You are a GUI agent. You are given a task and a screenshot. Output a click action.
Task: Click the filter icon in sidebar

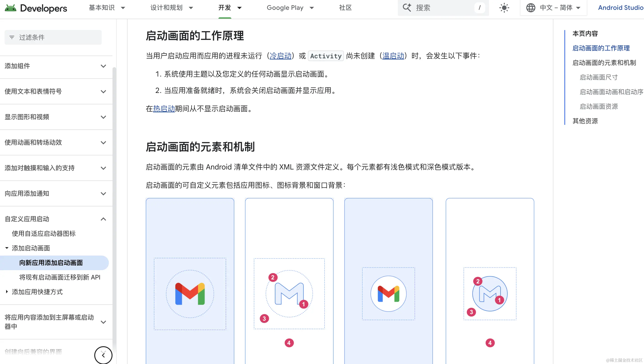click(12, 38)
